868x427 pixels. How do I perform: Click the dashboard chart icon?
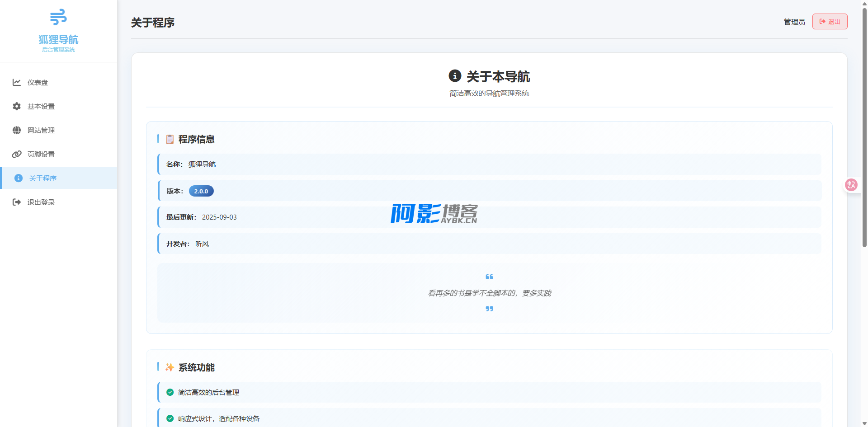[x=17, y=82]
